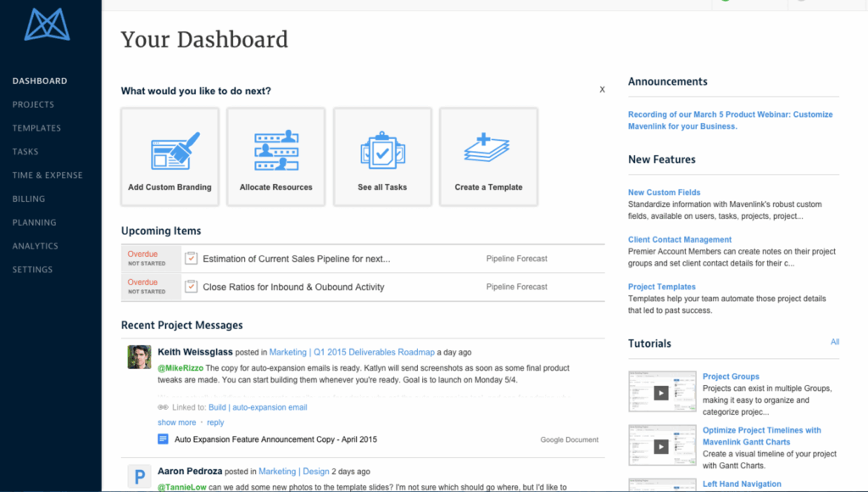Viewport: 868px width, 492px height.
Task: Click the Google Document file icon
Action: coord(163,439)
